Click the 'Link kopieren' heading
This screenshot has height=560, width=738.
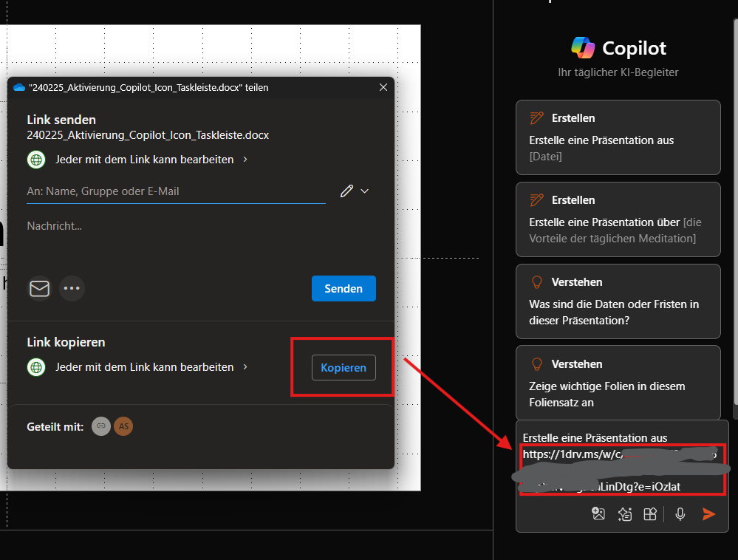point(66,342)
